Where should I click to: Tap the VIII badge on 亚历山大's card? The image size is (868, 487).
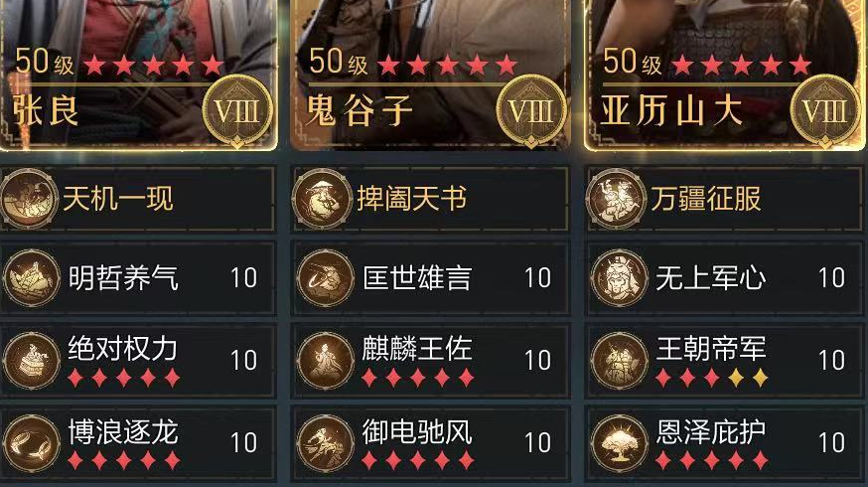[825, 110]
